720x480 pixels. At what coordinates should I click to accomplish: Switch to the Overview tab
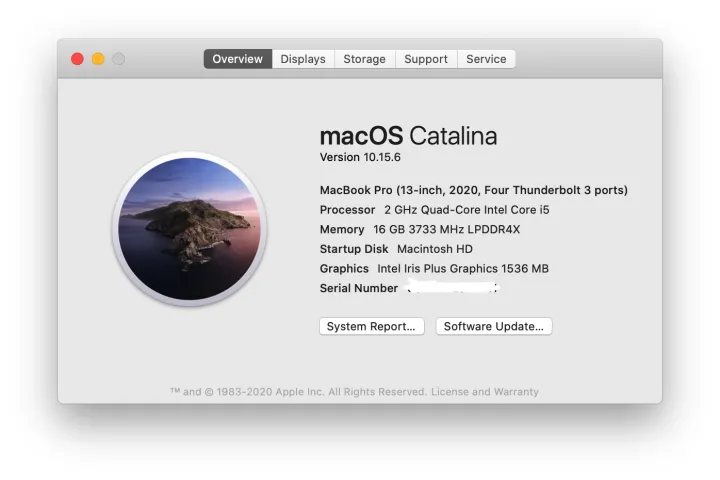237,59
